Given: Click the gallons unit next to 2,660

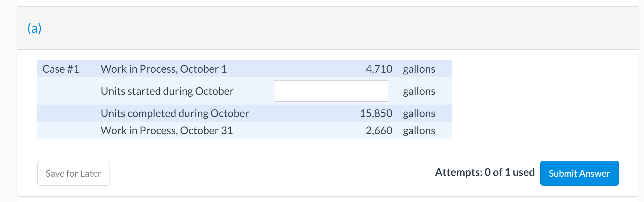Looking at the screenshot, I should click(419, 130).
